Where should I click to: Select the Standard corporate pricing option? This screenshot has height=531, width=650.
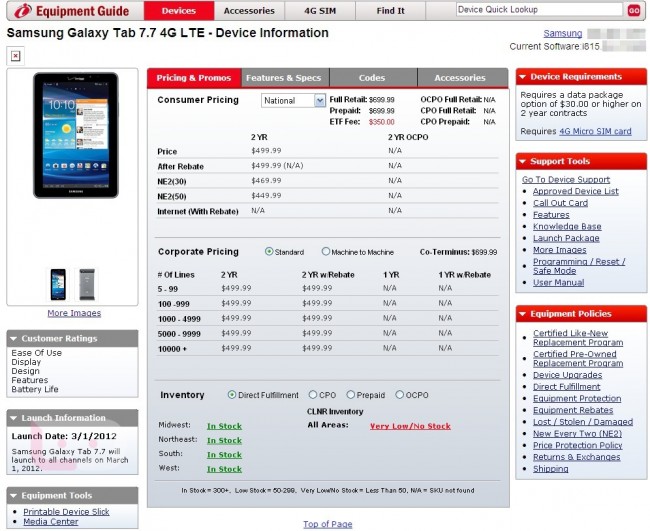(x=270, y=252)
